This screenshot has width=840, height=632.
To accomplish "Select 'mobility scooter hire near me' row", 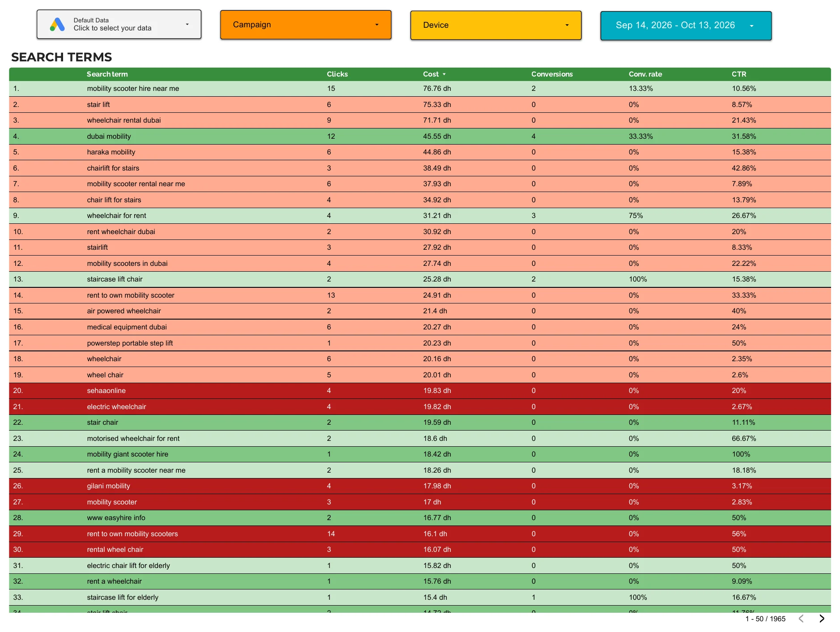I will pos(420,89).
